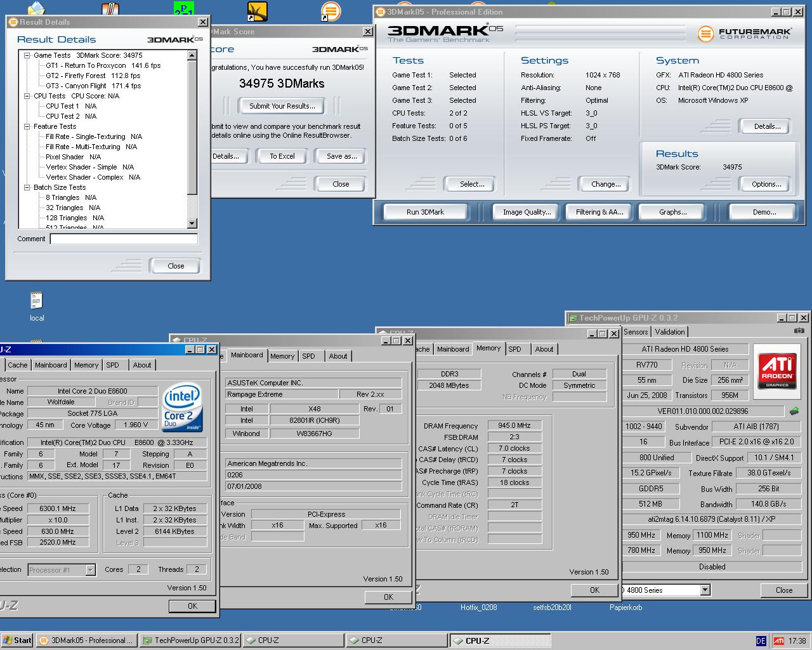812x650 pixels.
Task: Click the Save as... button
Action: click(341, 156)
